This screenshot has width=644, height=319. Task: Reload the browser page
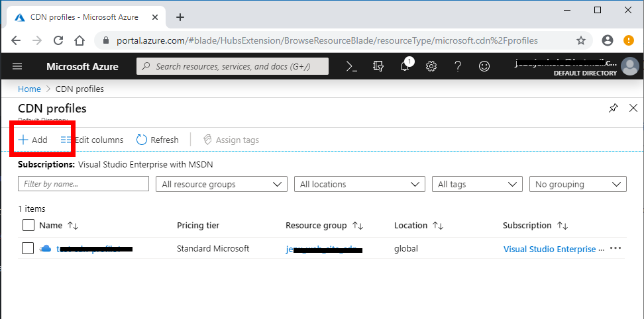58,40
